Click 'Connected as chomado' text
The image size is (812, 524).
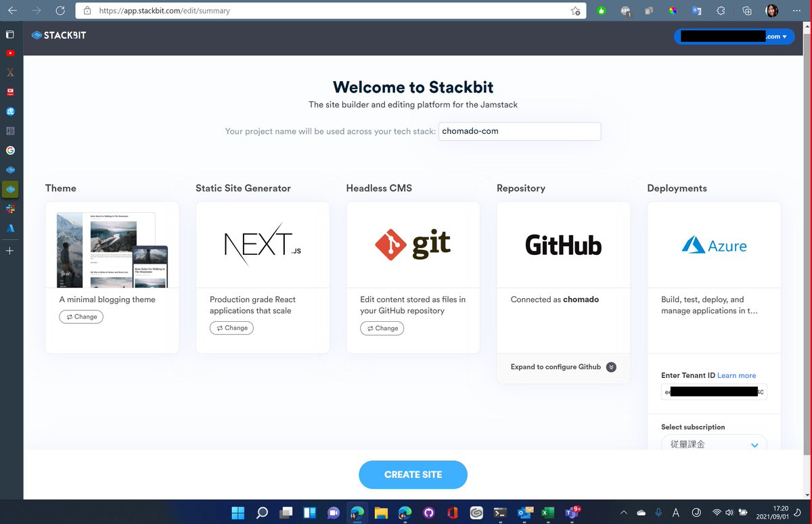555,300
